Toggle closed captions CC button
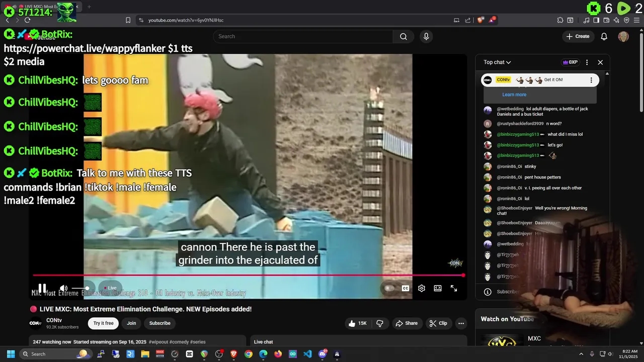 (x=406, y=288)
